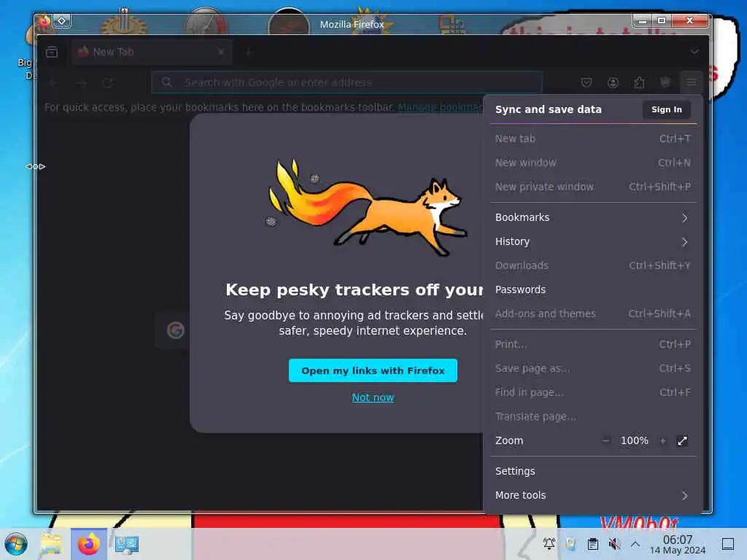Screen dimensions: 747x560
Task: Select Print menu item
Action: click(592, 344)
